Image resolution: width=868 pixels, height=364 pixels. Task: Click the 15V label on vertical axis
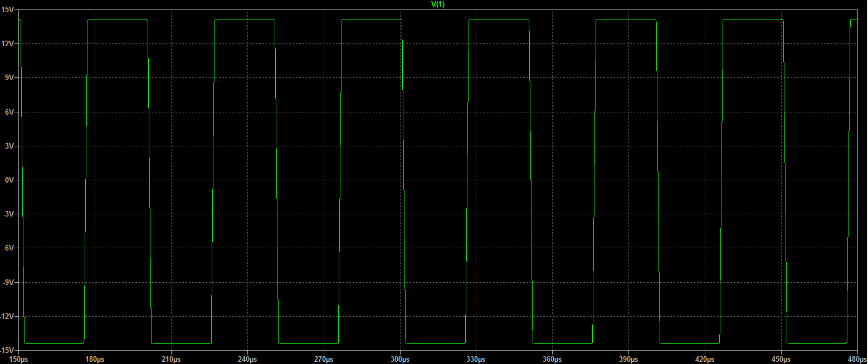(8, 10)
